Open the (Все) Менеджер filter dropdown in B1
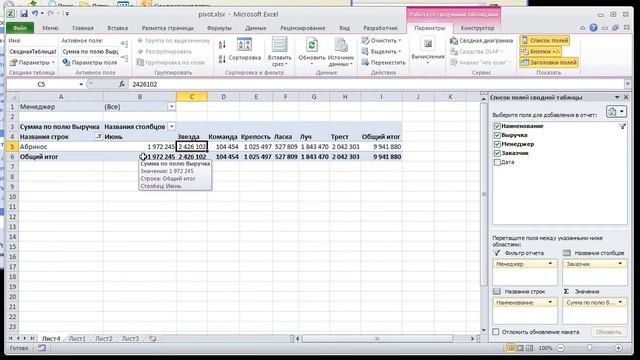Image resolution: width=640 pixels, height=360 pixels. 171,107
